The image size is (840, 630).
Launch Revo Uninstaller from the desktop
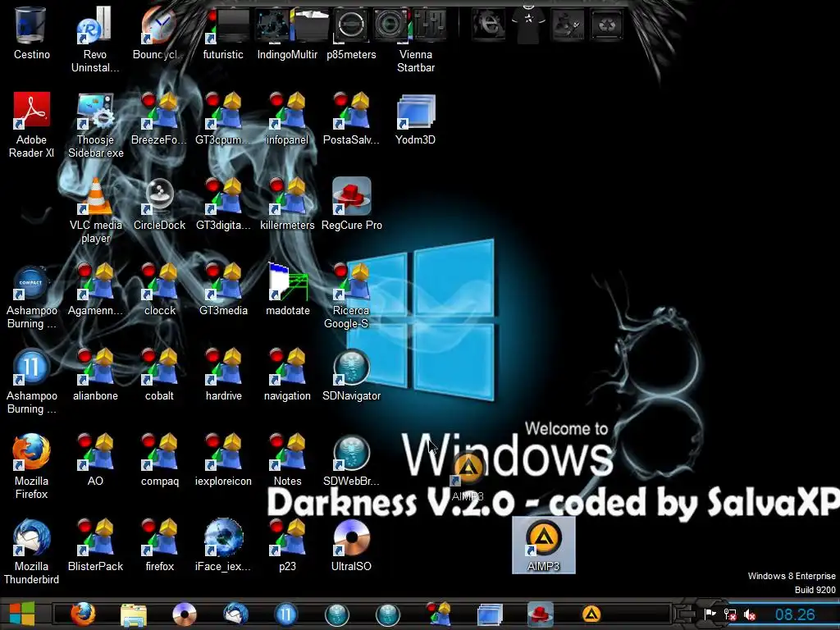coord(95,39)
